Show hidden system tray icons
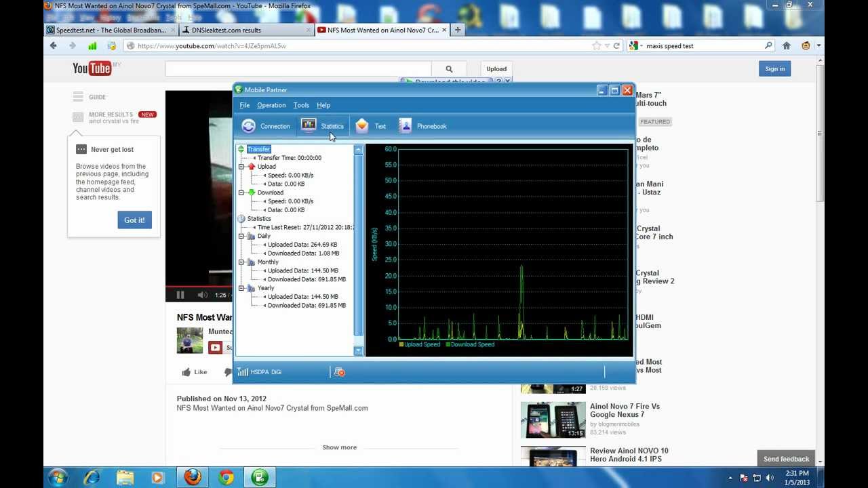This screenshot has width=868, height=488. (x=730, y=478)
